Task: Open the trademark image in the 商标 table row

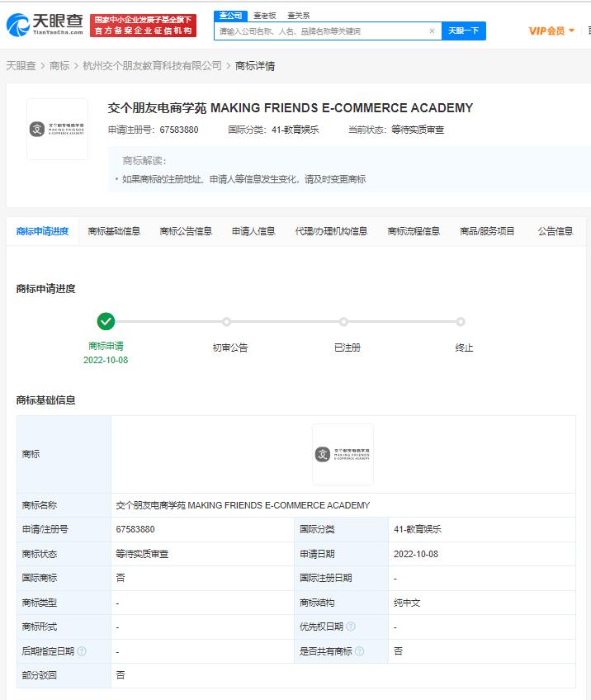Action: (x=343, y=454)
